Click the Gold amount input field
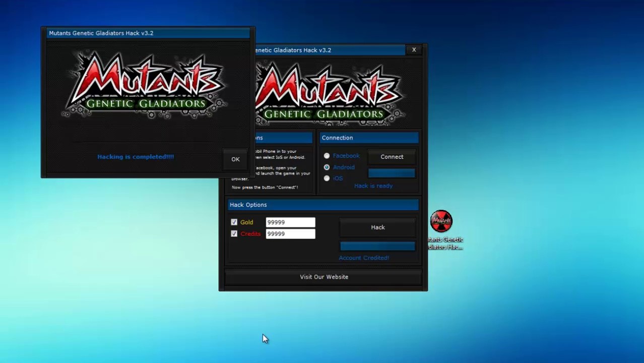The height and width of the screenshot is (363, 644). [290, 222]
